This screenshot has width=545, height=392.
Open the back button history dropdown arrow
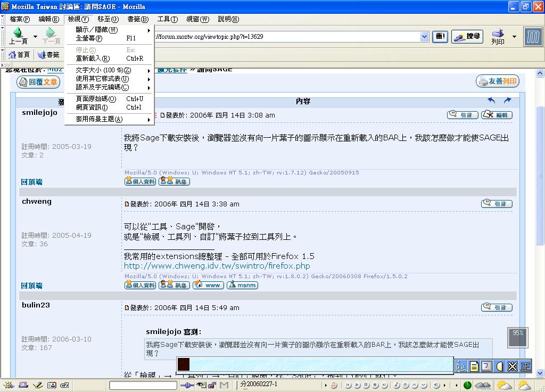[35, 37]
